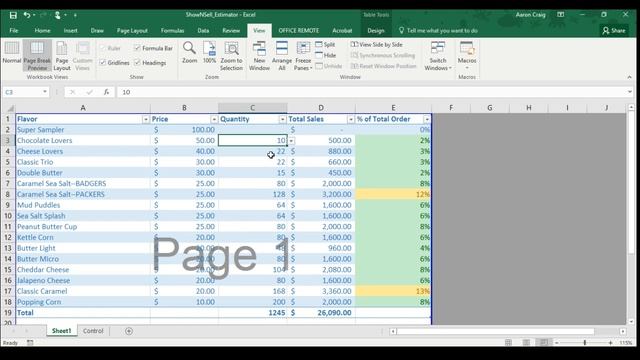Click the Undo arrow icon

click(27, 15)
